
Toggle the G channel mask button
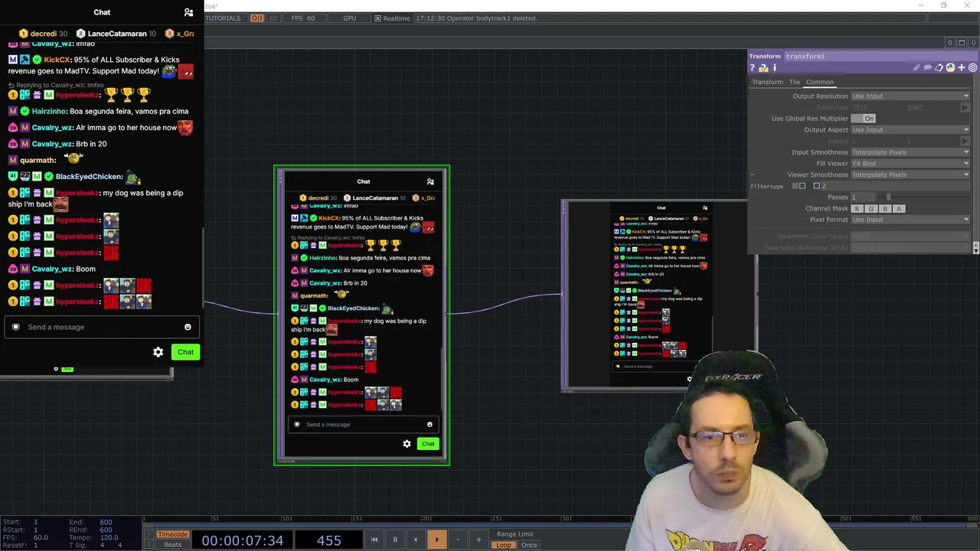pyautogui.click(x=871, y=209)
